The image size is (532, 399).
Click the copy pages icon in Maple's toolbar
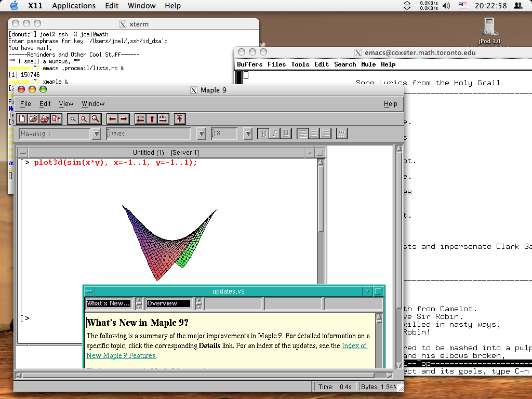(56, 119)
